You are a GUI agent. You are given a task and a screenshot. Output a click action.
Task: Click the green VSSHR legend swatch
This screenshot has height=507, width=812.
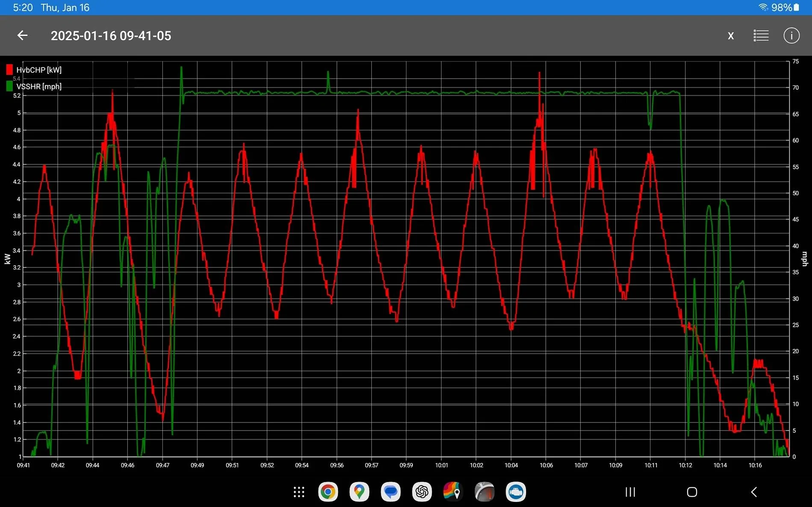(x=9, y=86)
